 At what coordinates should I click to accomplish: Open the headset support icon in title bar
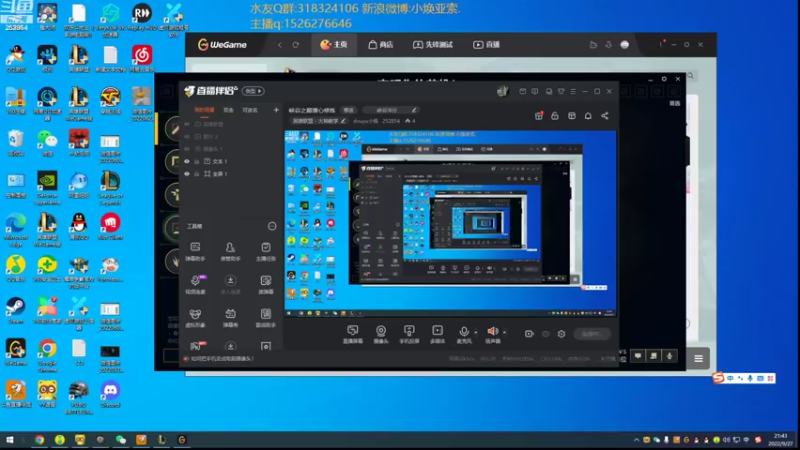[x=548, y=91]
